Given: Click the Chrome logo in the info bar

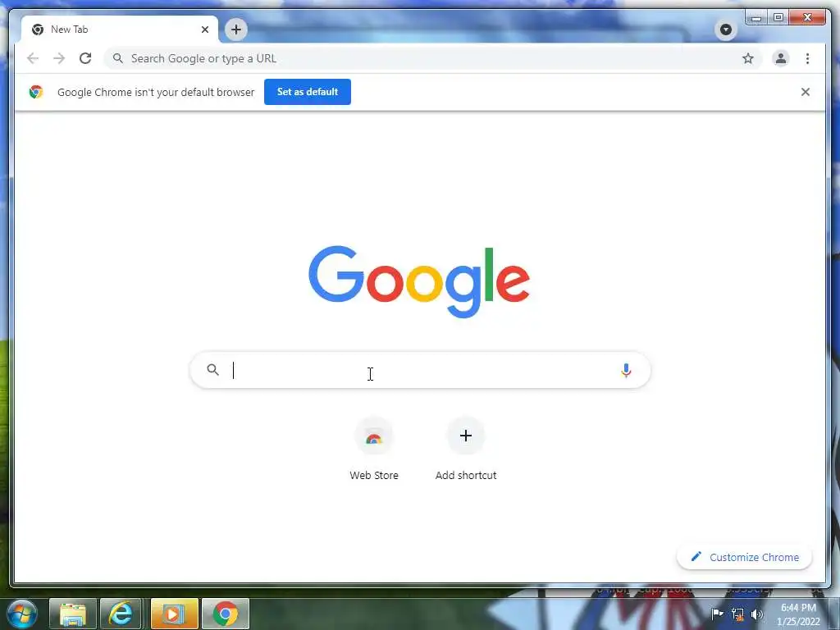Looking at the screenshot, I should (36, 92).
